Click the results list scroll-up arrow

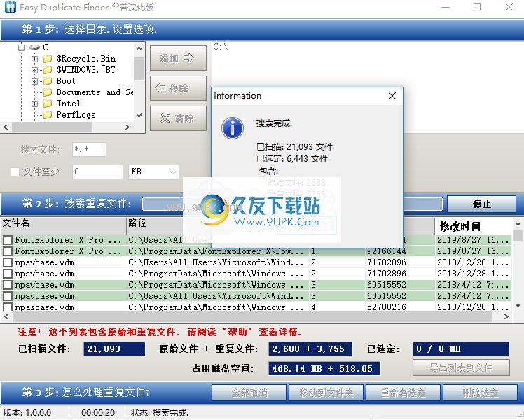(518, 224)
